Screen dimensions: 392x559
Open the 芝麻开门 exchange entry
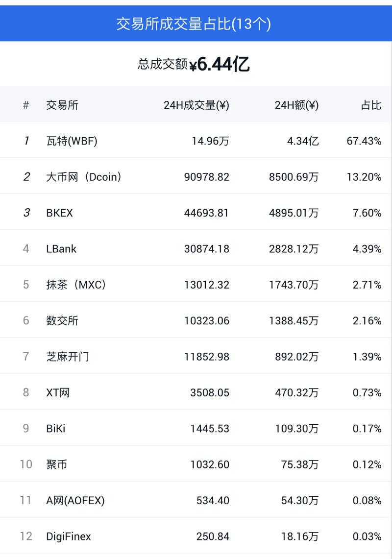pyautogui.click(x=68, y=357)
